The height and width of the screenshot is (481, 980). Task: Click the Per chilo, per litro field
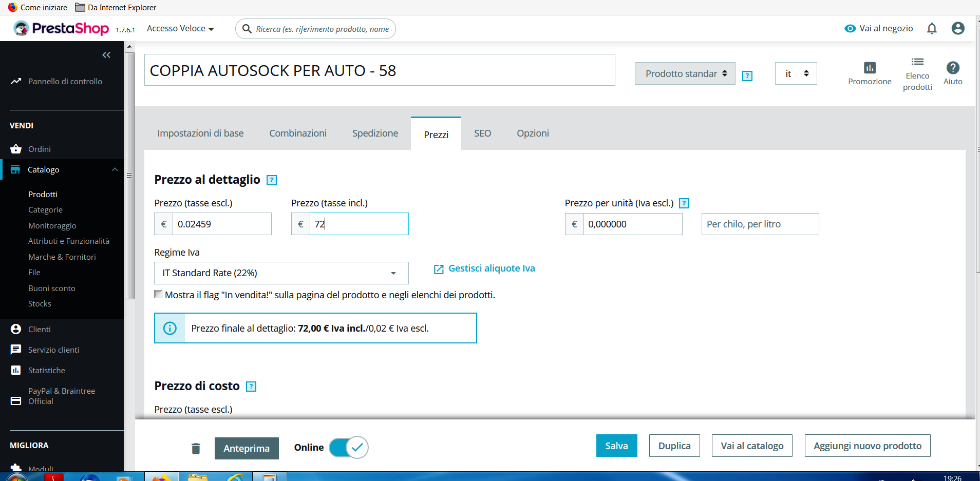coord(760,224)
